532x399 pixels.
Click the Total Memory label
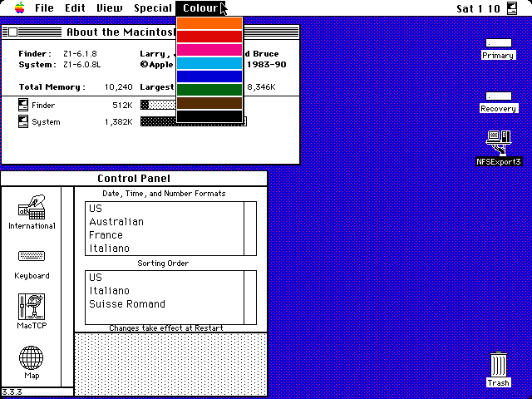point(52,87)
